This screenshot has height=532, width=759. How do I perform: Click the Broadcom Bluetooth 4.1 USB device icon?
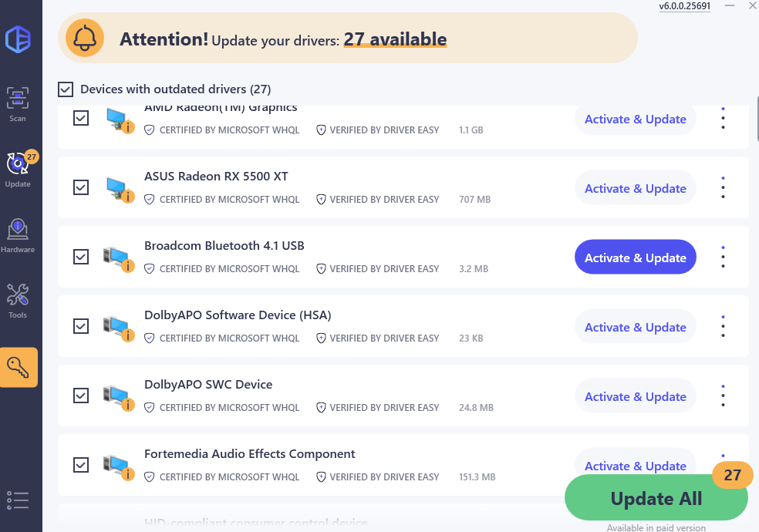point(118,258)
